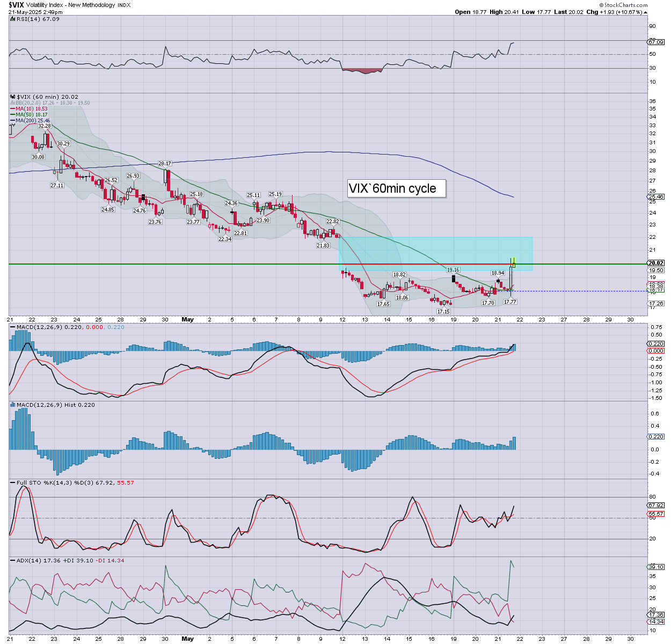Click the ADX(14) indicator legend icon

click(12, 561)
